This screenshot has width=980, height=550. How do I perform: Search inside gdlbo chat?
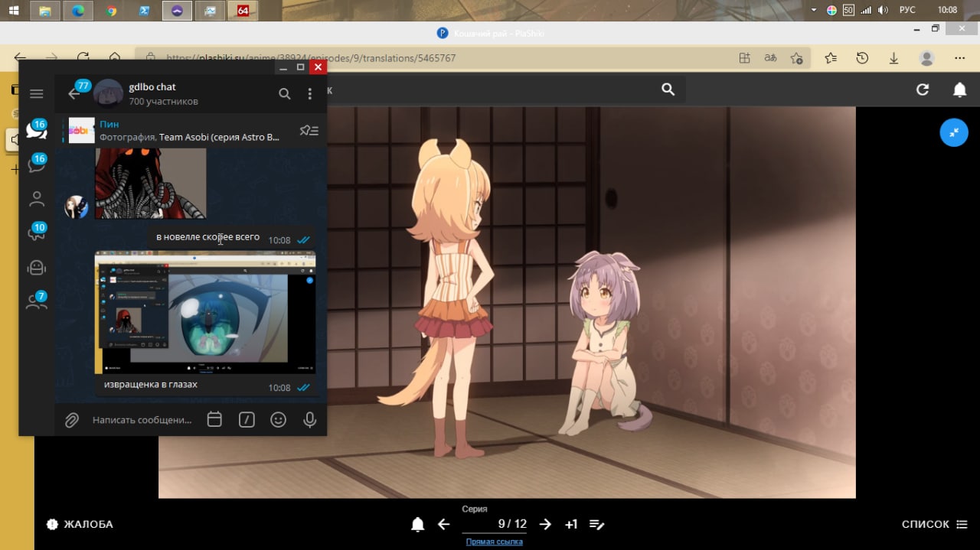284,93
